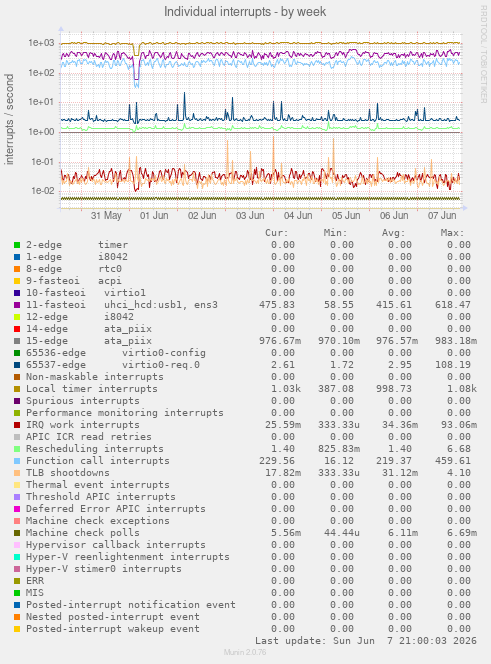This screenshot has height=664, width=491.
Task: Click the '65536-edge virtio0-config' legend label
Action: point(116,353)
